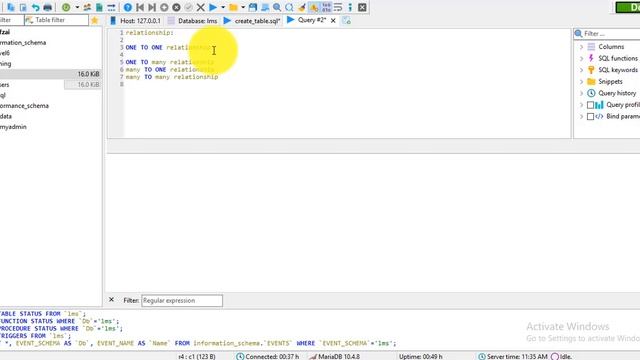Expand the Columns node
640x360 pixels.
point(582,47)
